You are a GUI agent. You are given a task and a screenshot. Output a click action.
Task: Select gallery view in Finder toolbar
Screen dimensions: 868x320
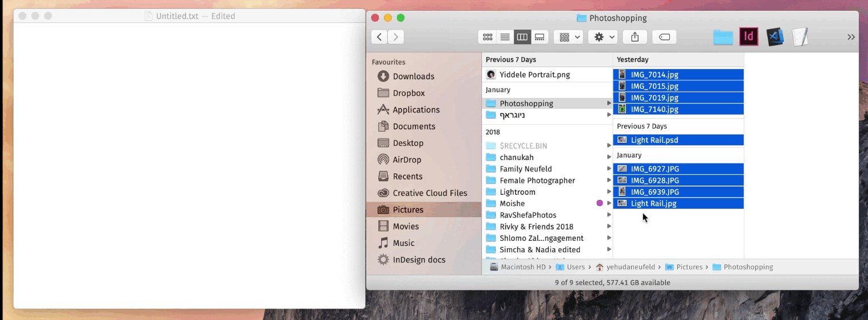(539, 37)
